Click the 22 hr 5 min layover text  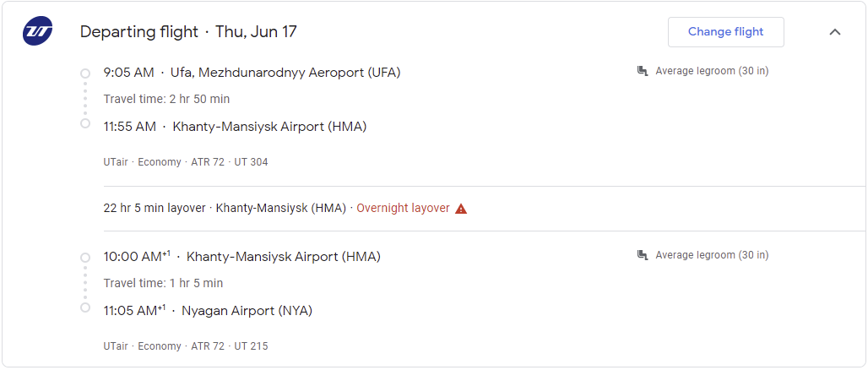[155, 209]
